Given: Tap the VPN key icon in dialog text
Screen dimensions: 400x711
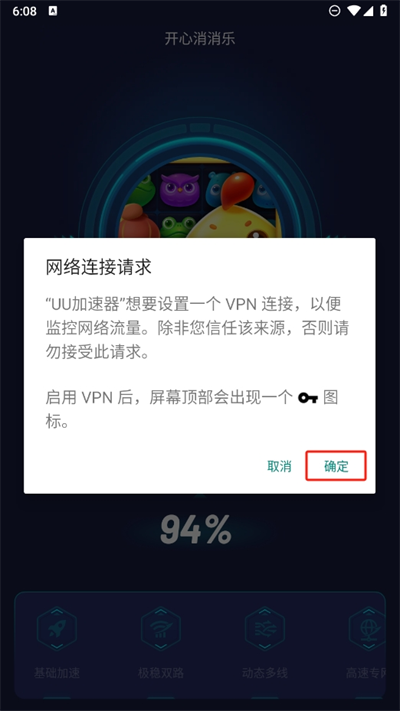Looking at the screenshot, I should [x=308, y=399].
